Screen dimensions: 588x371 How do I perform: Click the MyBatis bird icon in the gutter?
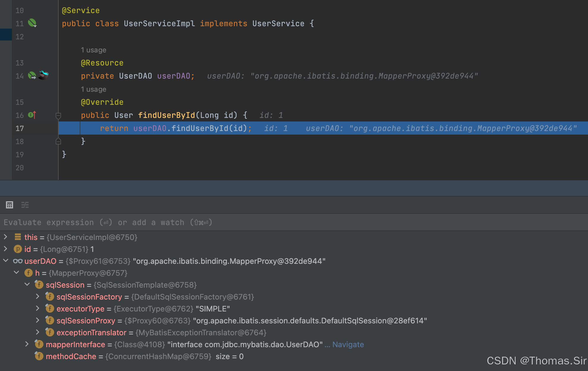(43, 75)
